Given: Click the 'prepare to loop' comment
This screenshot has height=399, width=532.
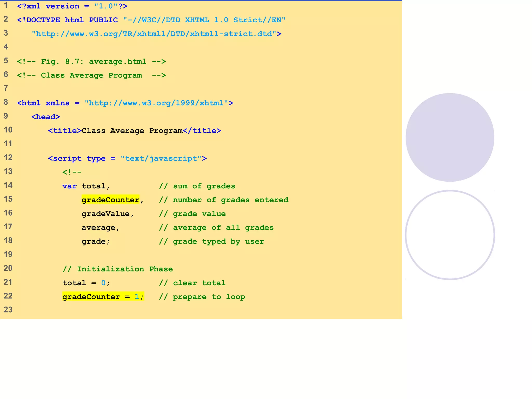Looking at the screenshot, I should pos(202,297).
